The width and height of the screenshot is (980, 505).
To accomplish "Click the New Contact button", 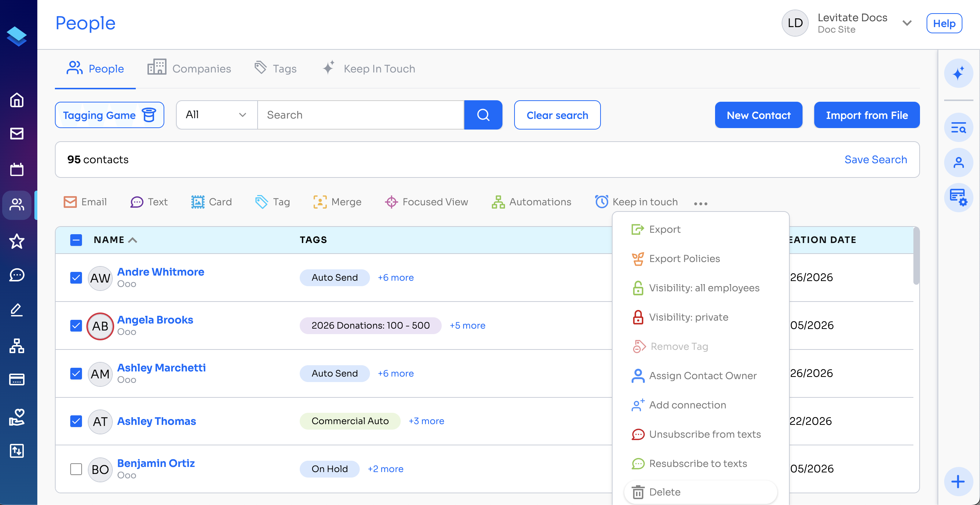I will pyautogui.click(x=759, y=115).
